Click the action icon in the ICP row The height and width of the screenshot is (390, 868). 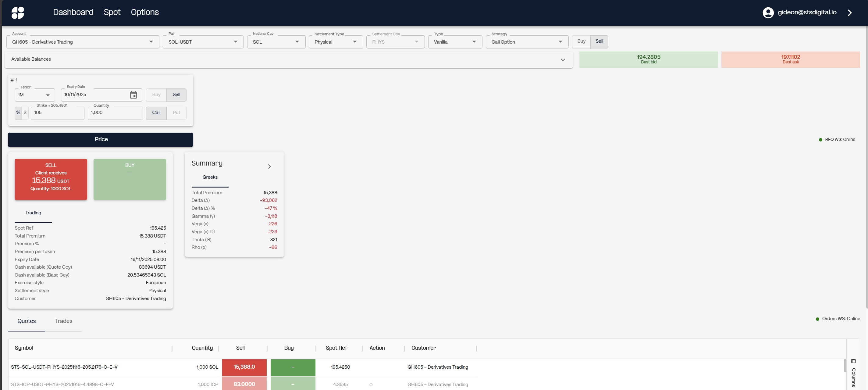(x=371, y=385)
